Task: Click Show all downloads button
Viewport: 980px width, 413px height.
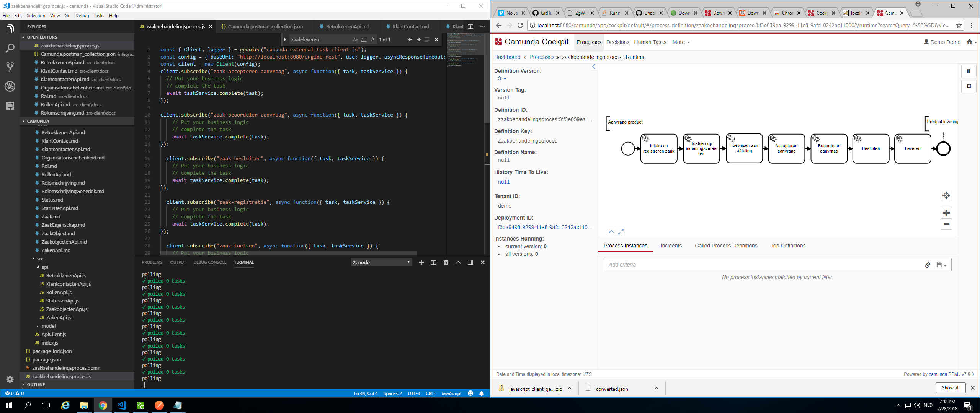Action: click(951, 388)
